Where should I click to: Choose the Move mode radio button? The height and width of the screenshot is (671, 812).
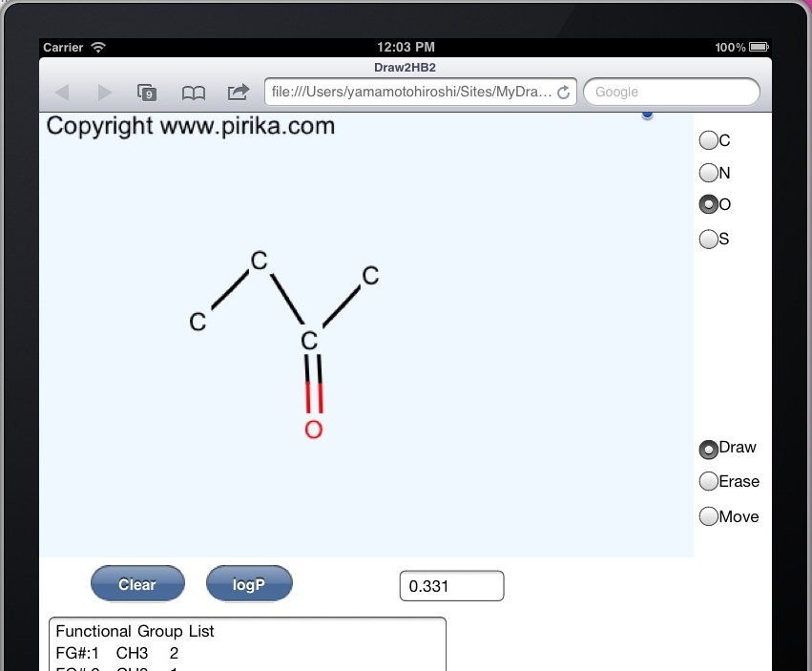click(x=708, y=516)
